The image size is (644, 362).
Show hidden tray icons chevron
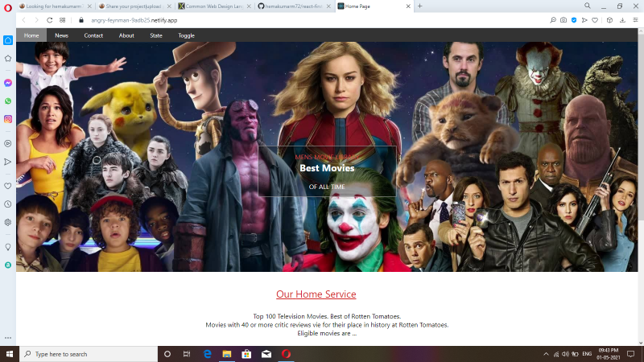pos(546,354)
